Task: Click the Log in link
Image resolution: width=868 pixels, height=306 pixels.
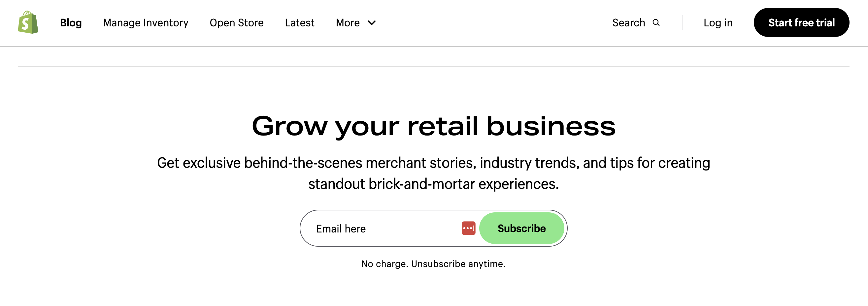Action: tap(718, 23)
